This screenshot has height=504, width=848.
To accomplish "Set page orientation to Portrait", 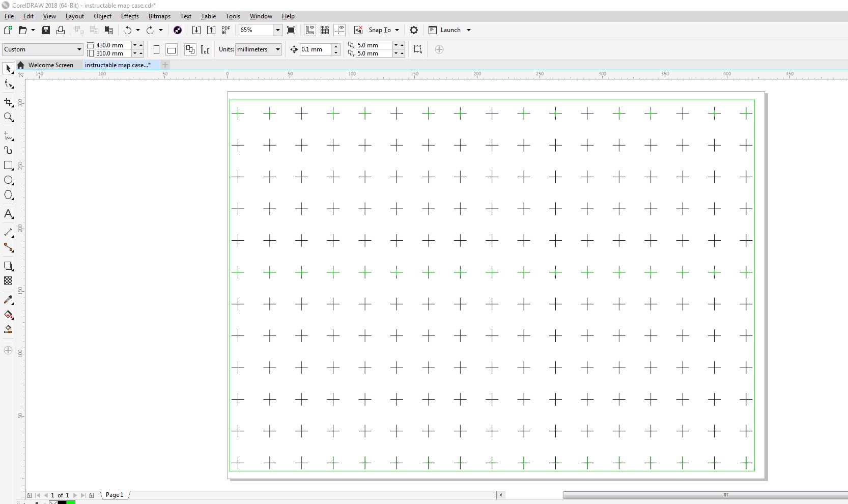I will click(x=157, y=49).
